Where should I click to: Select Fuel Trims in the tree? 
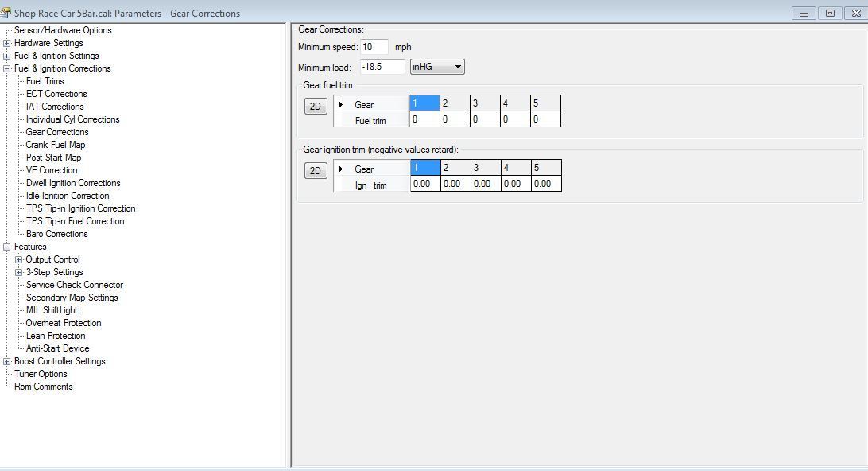pyautogui.click(x=45, y=81)
